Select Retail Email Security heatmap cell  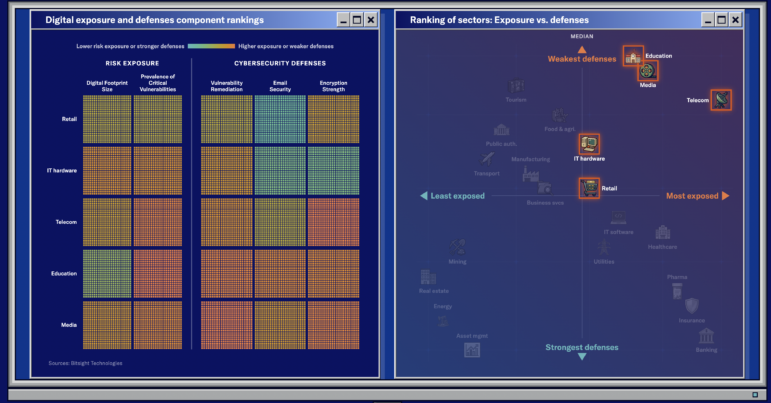pos(280,119)
